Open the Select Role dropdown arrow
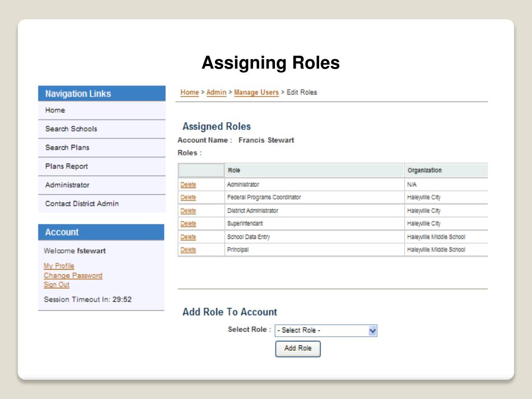Image resolution: width=532 pixels, height=399 pixels. [x=372, y=330]
